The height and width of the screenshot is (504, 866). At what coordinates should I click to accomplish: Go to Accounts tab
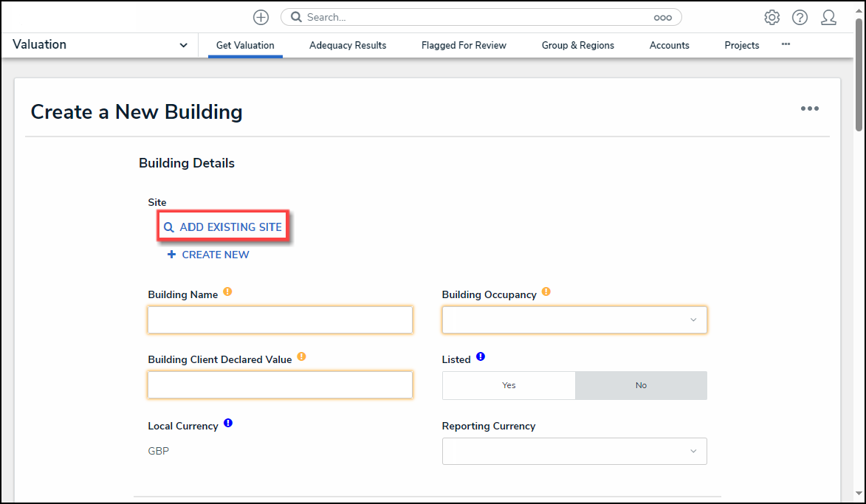670,45
